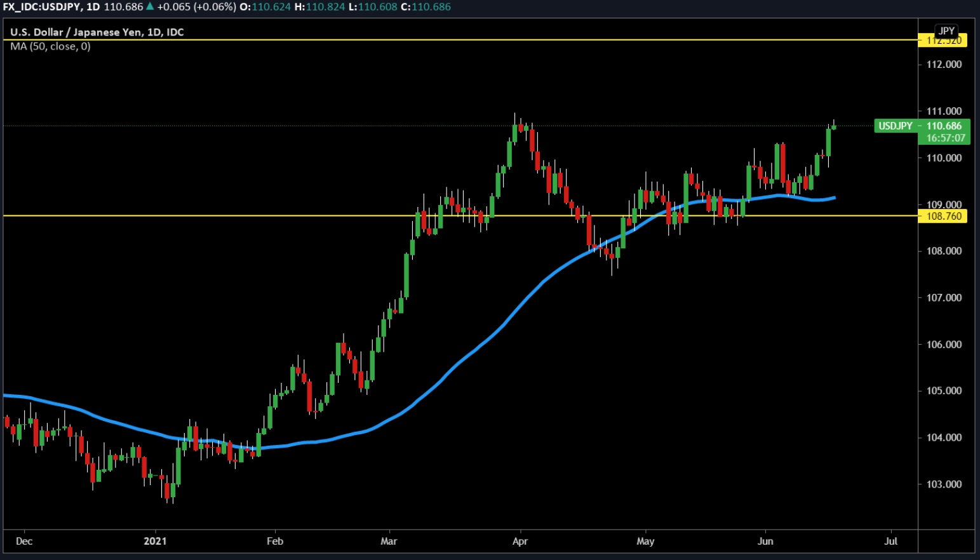Image resolution: width=980 pixels, height=560 pixels.
Task: Click the 16:57:07 countdown timer
Action: [945, 138]
